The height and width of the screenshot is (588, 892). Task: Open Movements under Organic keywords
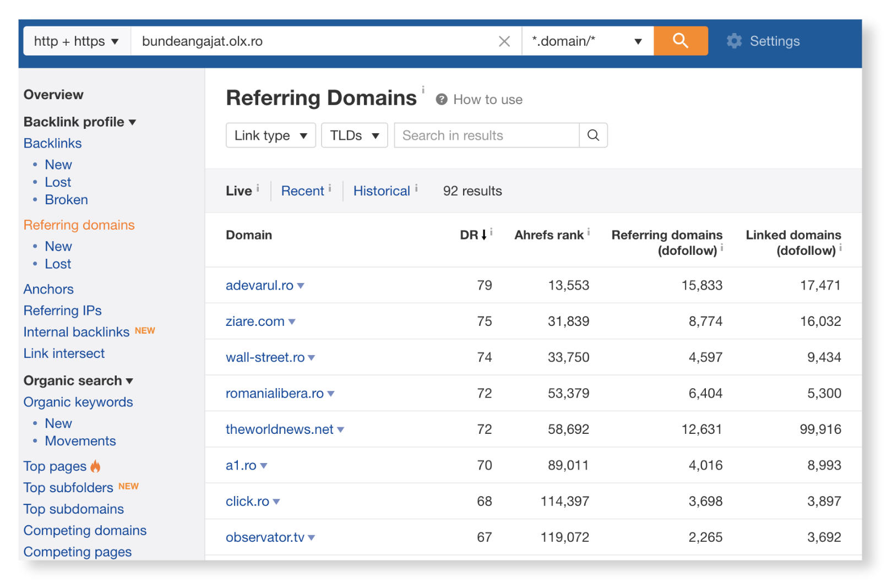[x=80, y=441]
